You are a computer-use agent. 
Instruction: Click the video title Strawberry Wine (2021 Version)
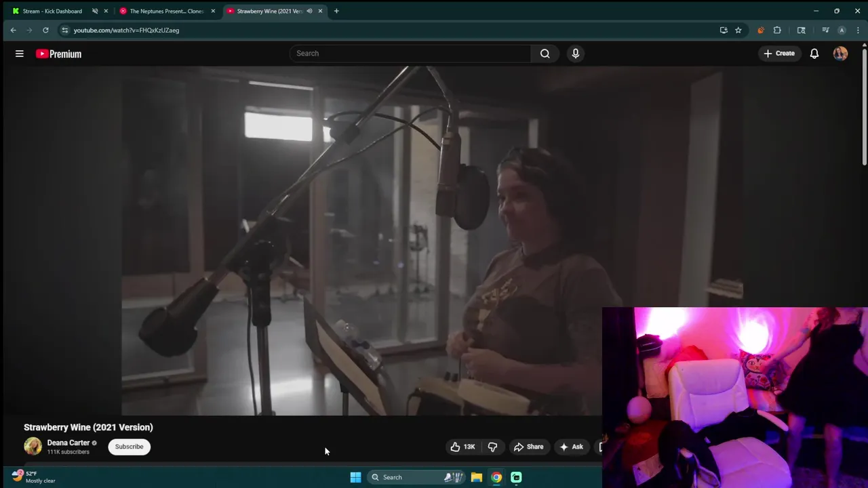click(x=88, y=427)
